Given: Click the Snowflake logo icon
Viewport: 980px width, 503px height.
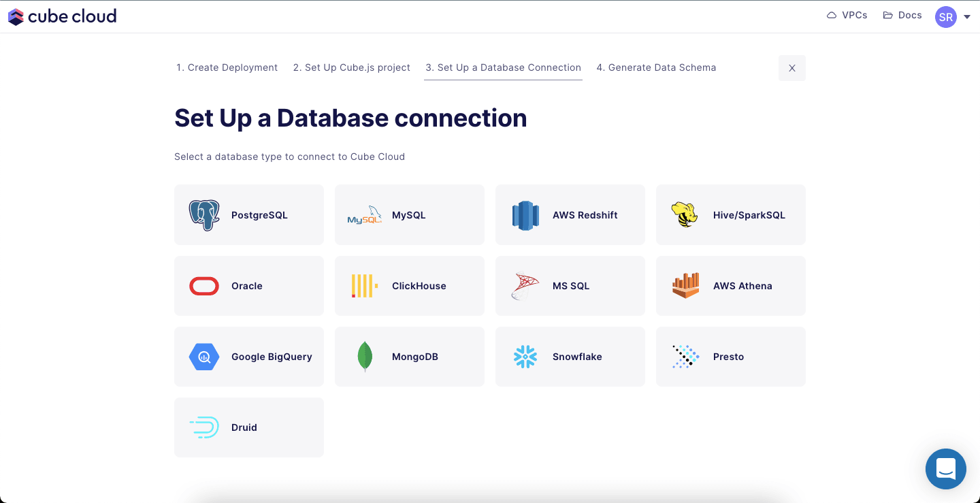Looking at the screenshot, I should click(525, 357).
